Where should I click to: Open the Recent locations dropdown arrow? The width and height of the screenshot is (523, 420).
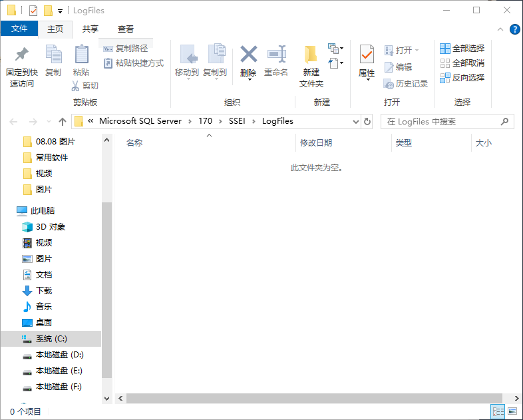coord(49,122)
